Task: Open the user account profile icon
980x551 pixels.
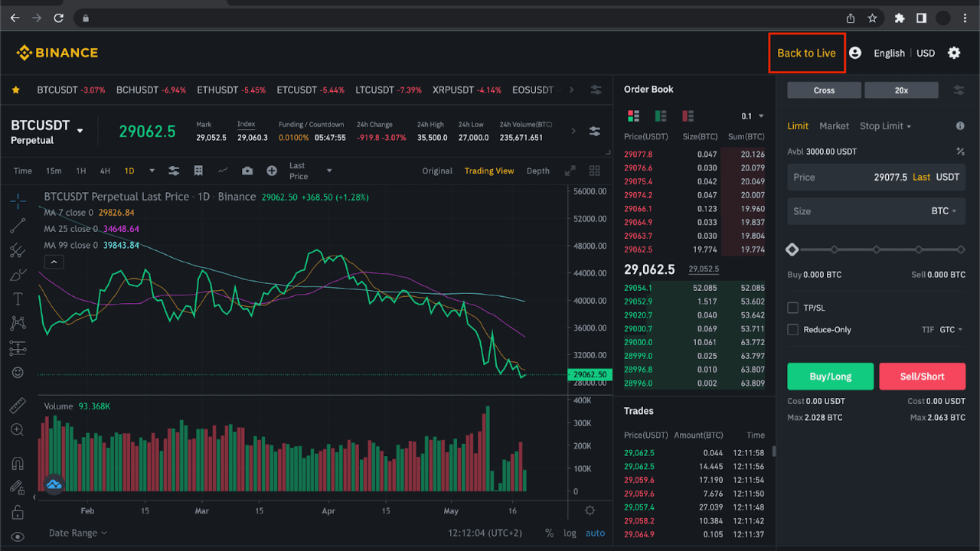Action: [x=855, y=53]
